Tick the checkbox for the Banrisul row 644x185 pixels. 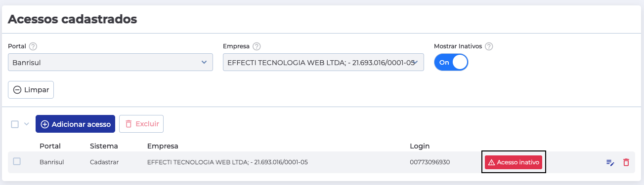pyautogui.click(x=17, y=161)
